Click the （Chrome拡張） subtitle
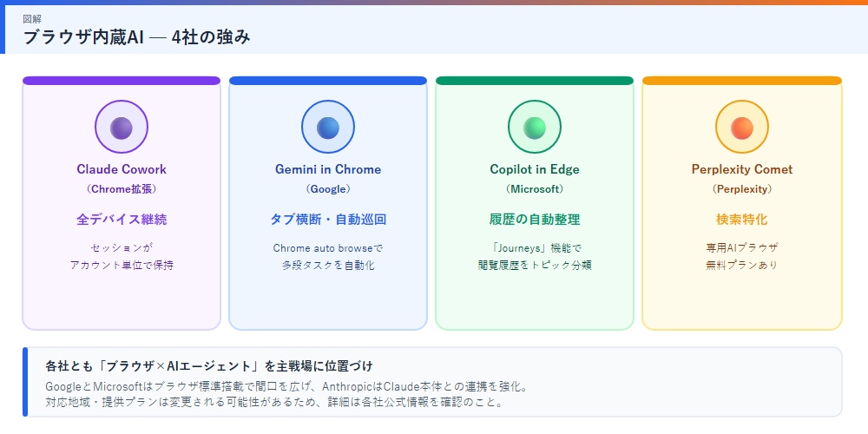The width and height of the screenshot is (868, 434). click(122, 188)
